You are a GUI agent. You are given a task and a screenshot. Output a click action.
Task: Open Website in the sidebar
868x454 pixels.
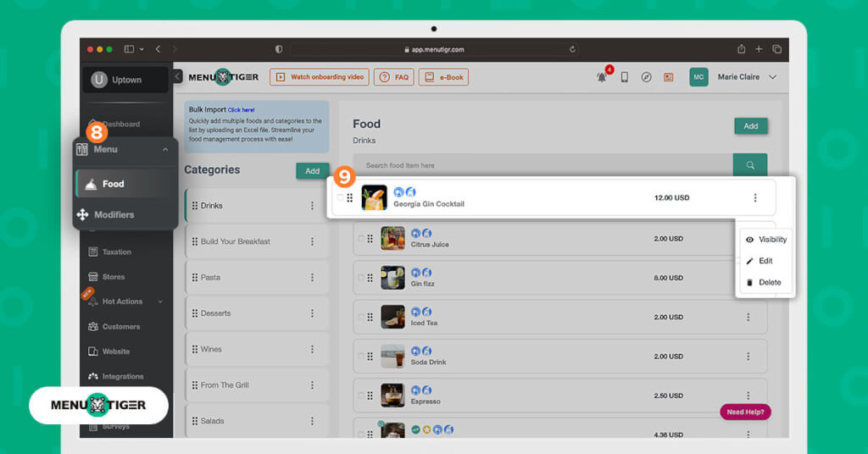[x=109, y=352]
